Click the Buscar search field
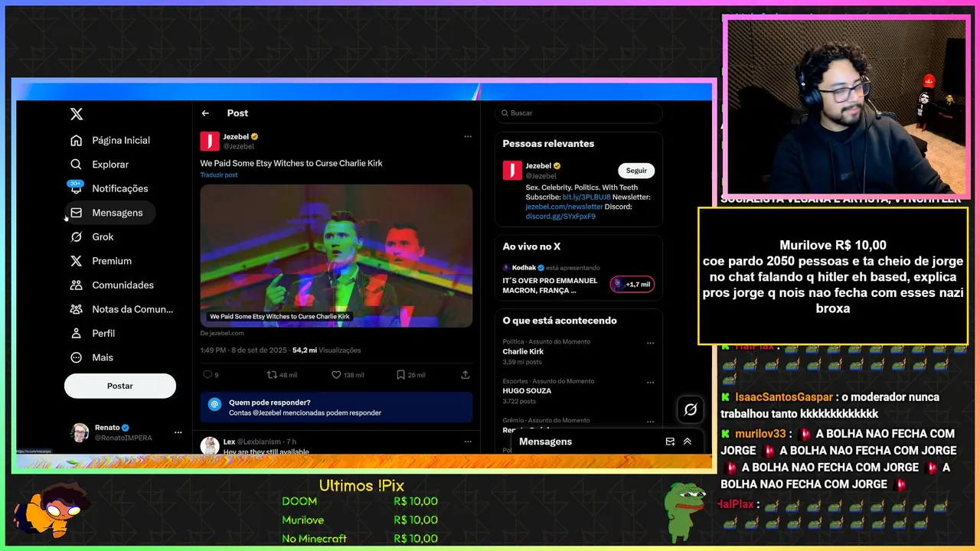980x551 pixels. pyautogui.click(x=578, y=112)
